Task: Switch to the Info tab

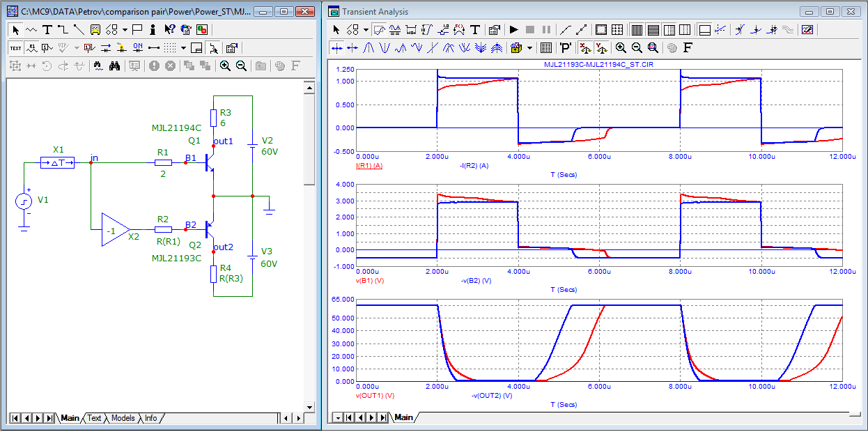Action: pos(150,418)
